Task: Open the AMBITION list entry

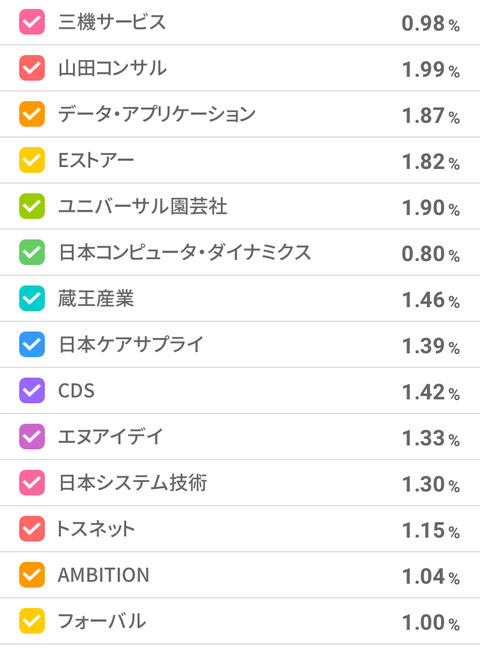Action: click(240, 575)
